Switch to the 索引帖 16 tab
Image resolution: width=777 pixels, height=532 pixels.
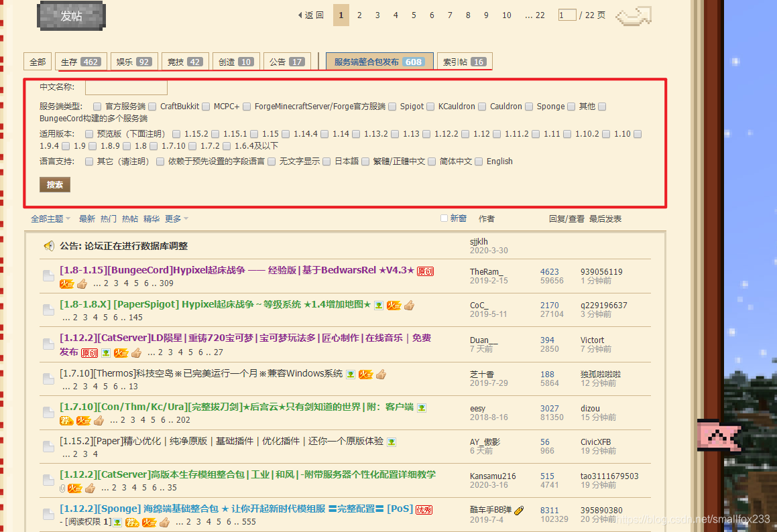pos(465,62)
